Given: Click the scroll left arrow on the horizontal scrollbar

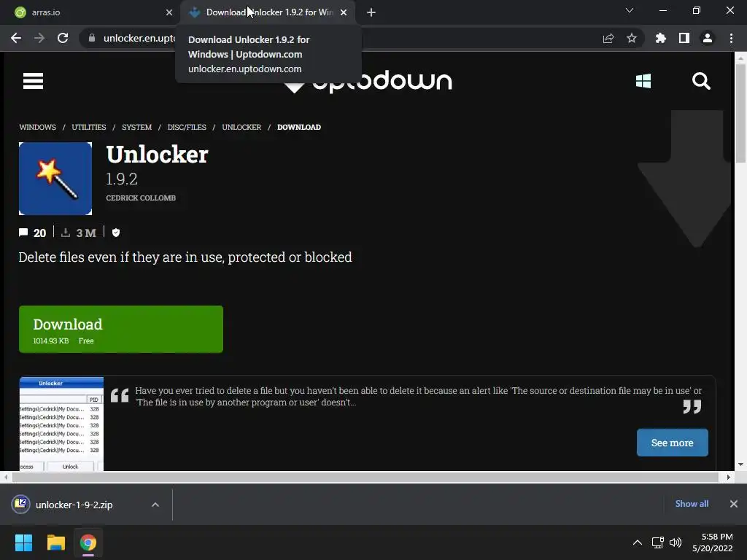Looking at the screenshot, I should tap(5, 477).
